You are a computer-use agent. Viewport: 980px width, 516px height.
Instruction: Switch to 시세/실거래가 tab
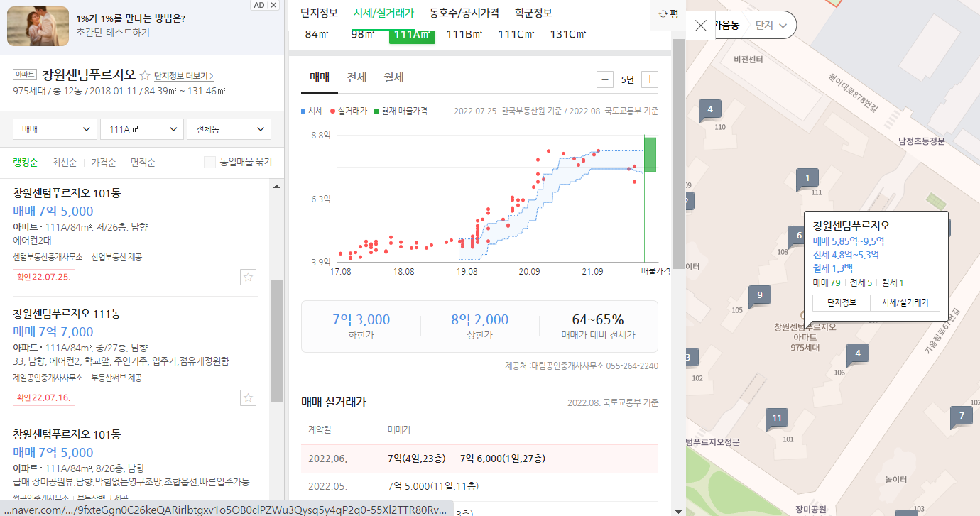click(383, 13)
